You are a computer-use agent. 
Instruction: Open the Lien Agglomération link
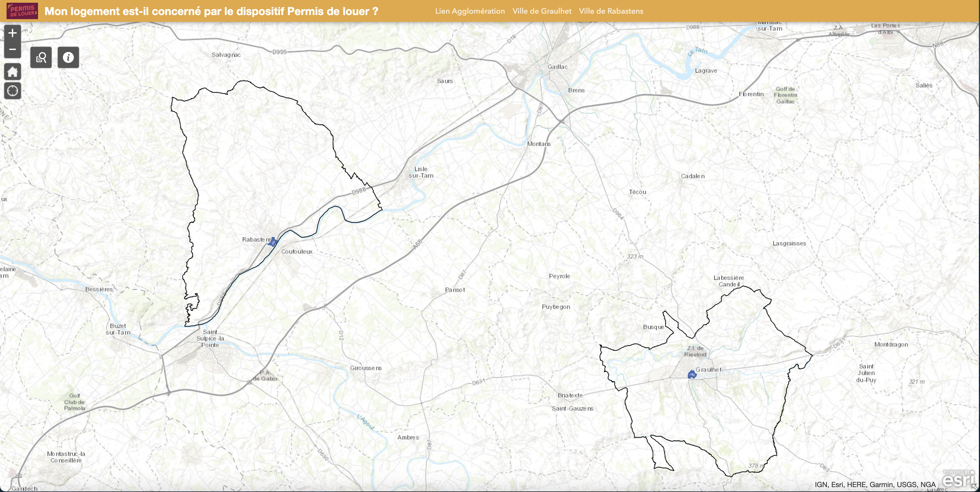pos(470,11)
